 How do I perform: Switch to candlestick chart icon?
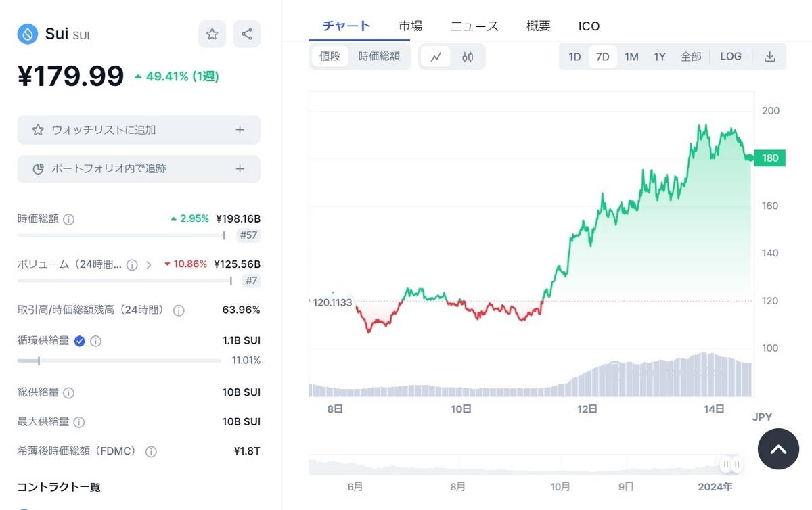coord(468,57)
